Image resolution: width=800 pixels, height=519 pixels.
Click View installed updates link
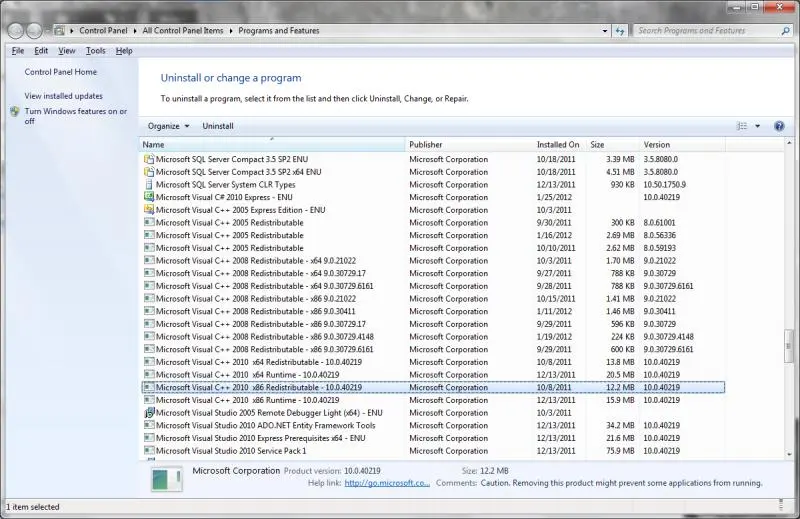(x=63, y=96)
